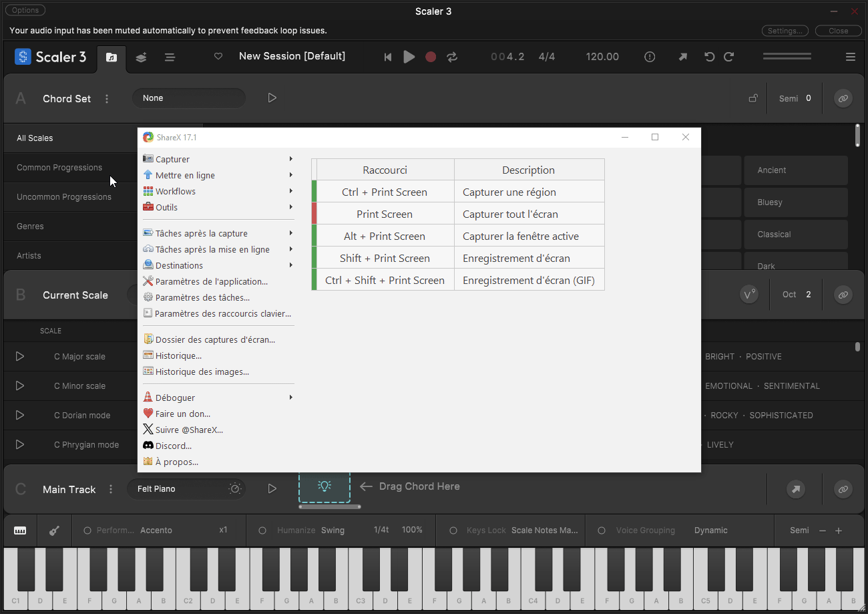This screenshot has width=868, height=614.
Task: Toggle the Chord Set lock icon
Action: click(753, 98)
